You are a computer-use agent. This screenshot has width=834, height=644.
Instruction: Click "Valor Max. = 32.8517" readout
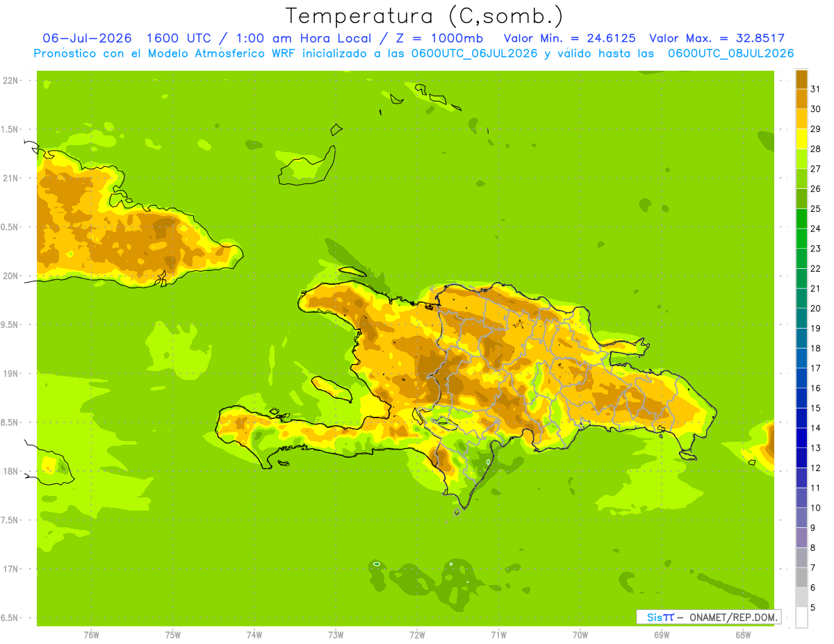(x=717, y=38)
